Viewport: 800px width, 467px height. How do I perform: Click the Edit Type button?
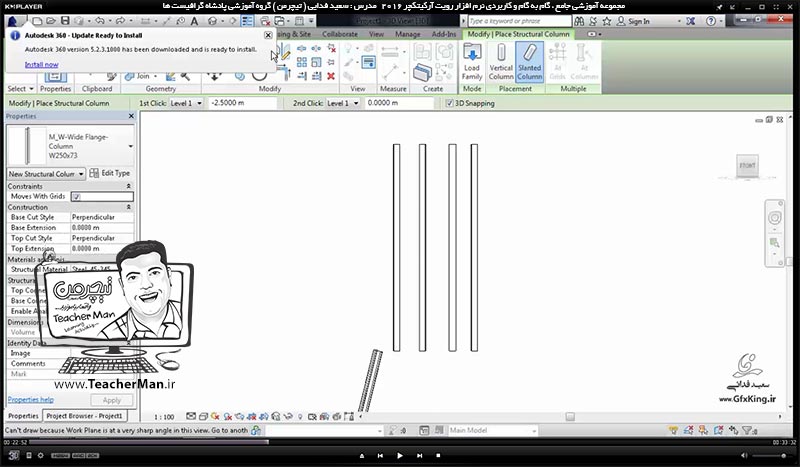pyautogui.click(x=110, y=174)
